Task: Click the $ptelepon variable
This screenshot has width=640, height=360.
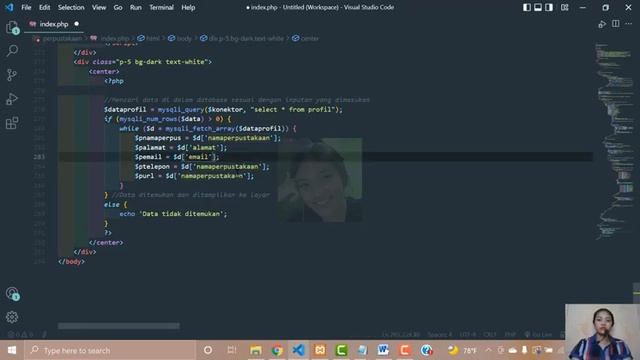Action: [x=152, y=167]
